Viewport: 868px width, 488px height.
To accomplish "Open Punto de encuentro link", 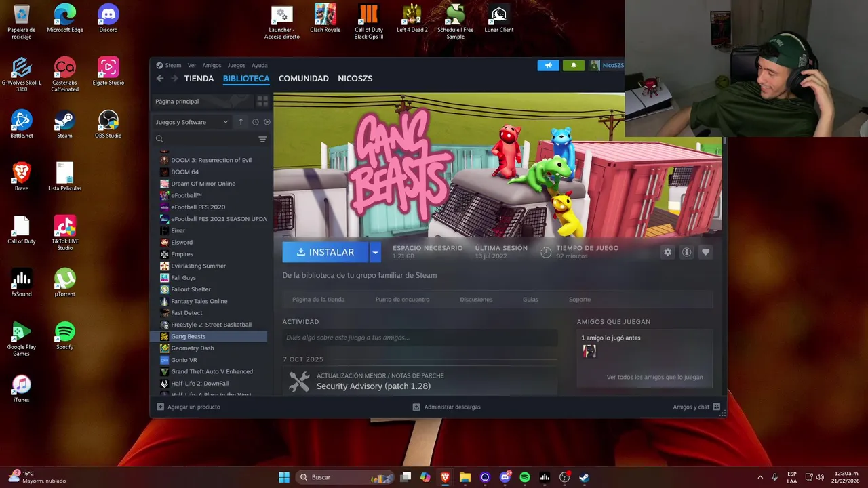I will point(403,299).
